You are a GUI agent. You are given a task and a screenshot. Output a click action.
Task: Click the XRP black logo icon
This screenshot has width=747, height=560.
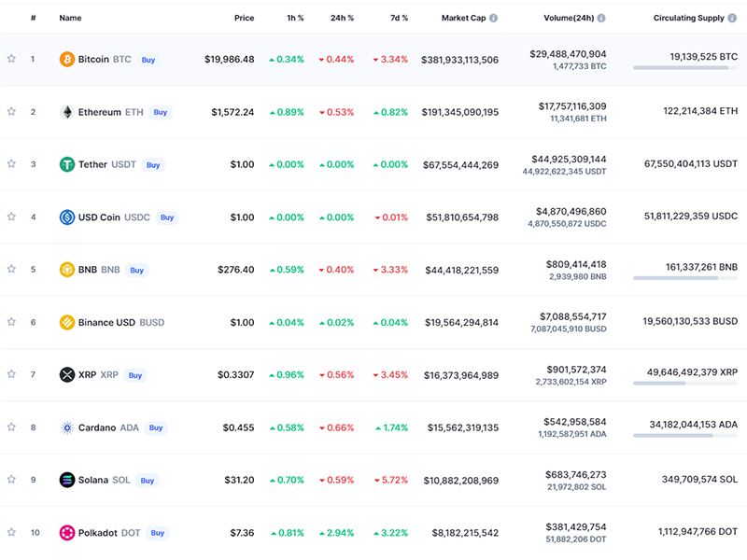click(x=67, y=375)
